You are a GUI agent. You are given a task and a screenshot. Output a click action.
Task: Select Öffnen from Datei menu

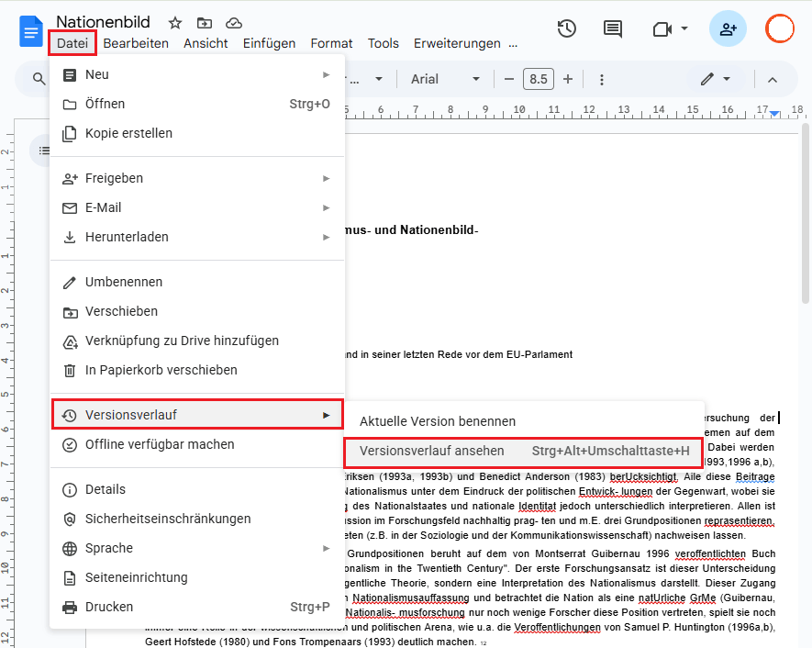[196, 104]
